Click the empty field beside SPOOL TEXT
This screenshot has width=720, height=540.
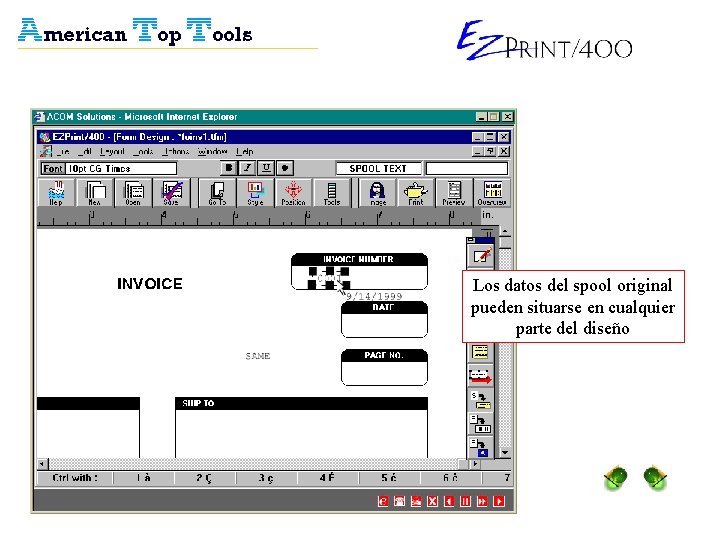(467, 169)
